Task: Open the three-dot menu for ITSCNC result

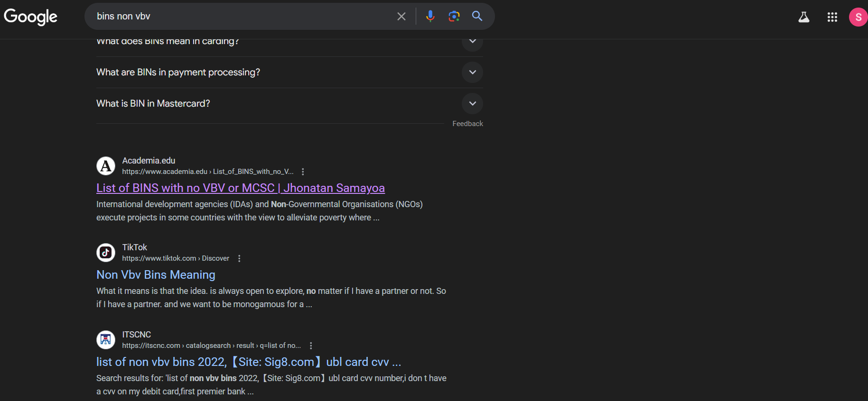Action: (311, 346)
